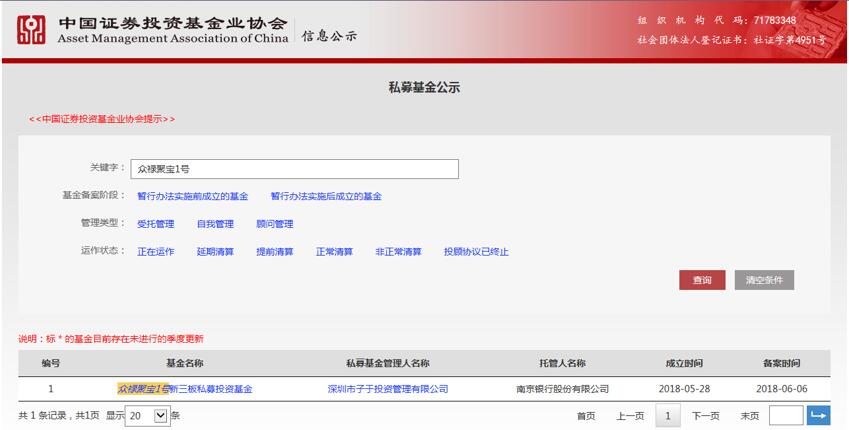Screen dimensions: 849x430
Task: Open 众禄聚宝1号新三板私募投资基金 fund link
Action: pos(185,389)
